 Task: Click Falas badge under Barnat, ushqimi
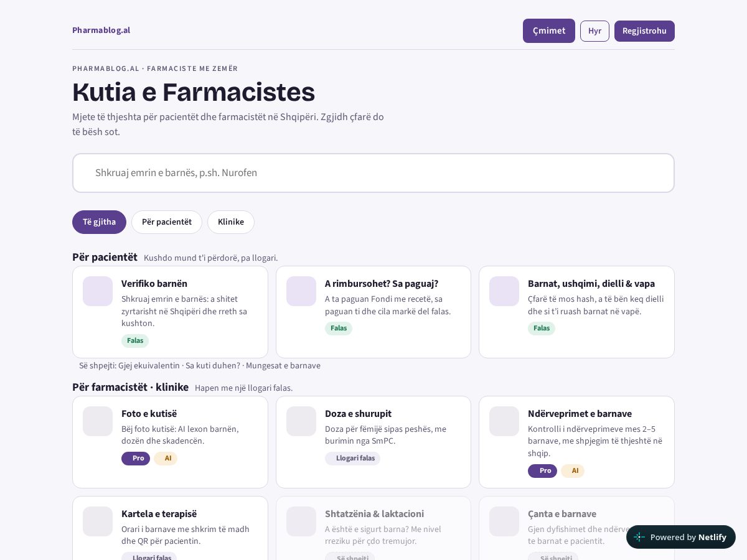[x=542, y=329]
